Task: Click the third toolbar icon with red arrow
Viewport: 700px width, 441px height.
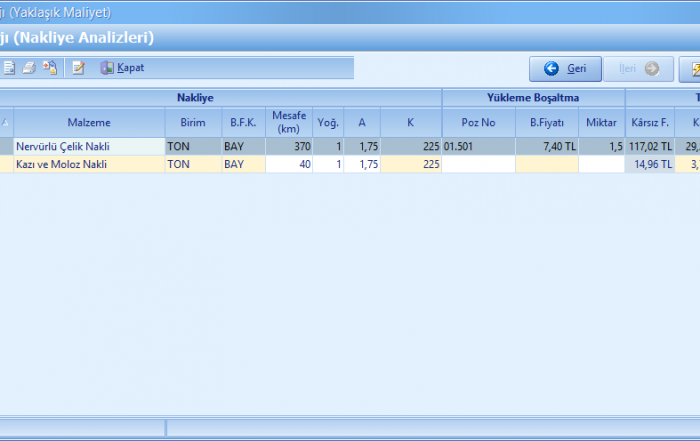Action: coord(49,68)
